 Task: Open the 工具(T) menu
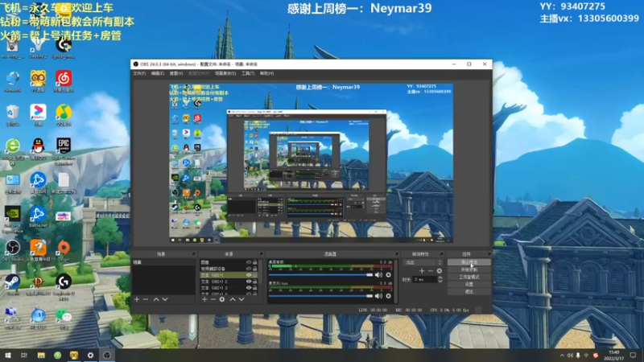248,73
